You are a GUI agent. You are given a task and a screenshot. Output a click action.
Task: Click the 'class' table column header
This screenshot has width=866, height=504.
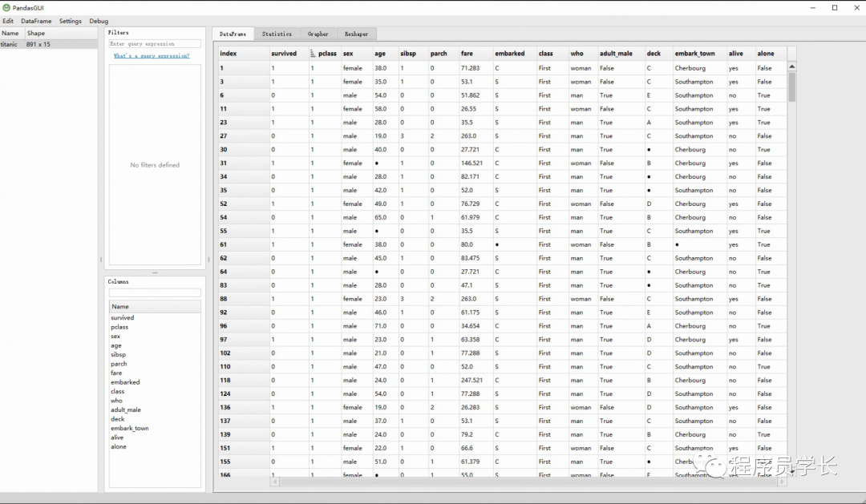point(552,54)
